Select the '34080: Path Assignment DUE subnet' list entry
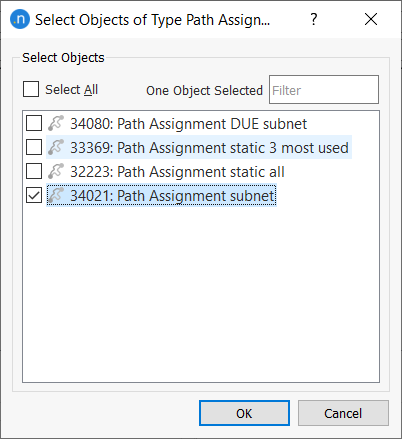The image size is (402, 439). point(188,124)
